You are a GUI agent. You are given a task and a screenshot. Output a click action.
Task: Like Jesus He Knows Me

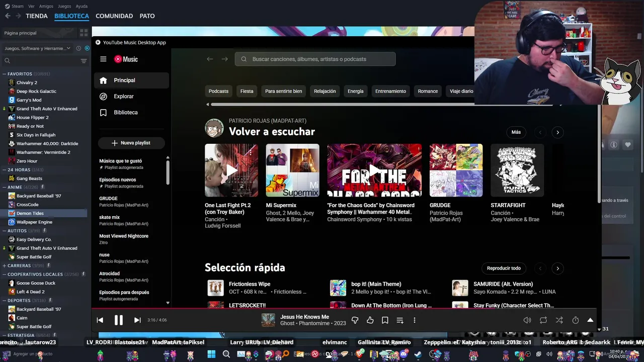click(370, 320)
